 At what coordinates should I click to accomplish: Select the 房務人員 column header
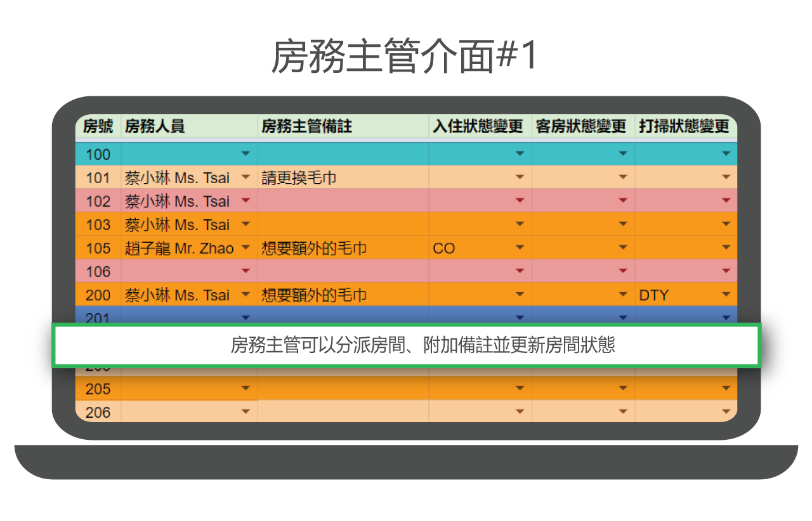tap(190, 126)
